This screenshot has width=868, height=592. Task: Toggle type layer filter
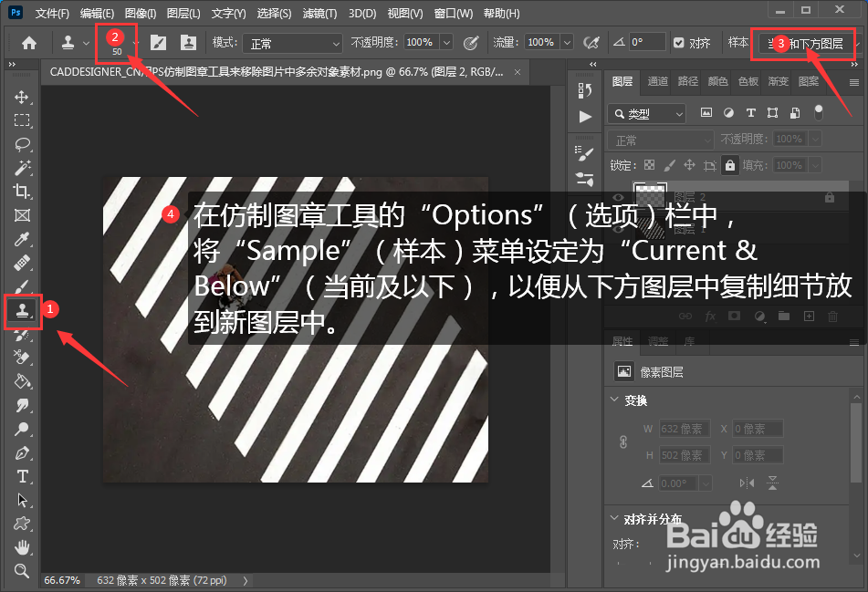[750, 113]
